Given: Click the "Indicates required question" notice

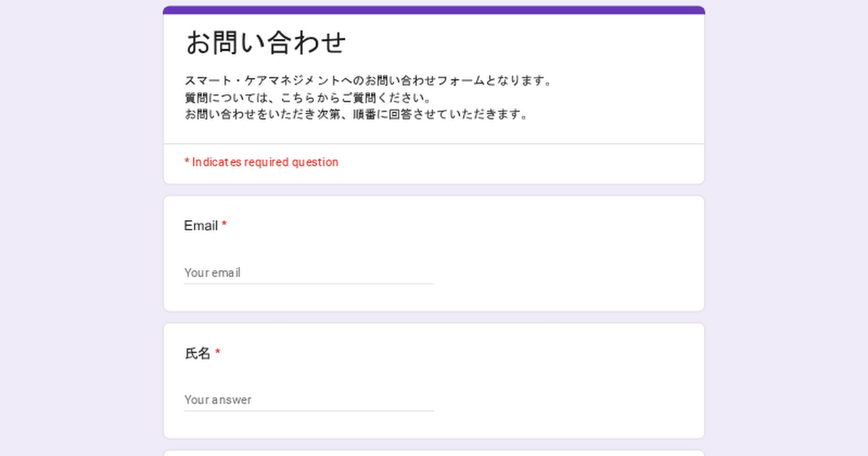Looking at the screenshot, I should 262,162.
